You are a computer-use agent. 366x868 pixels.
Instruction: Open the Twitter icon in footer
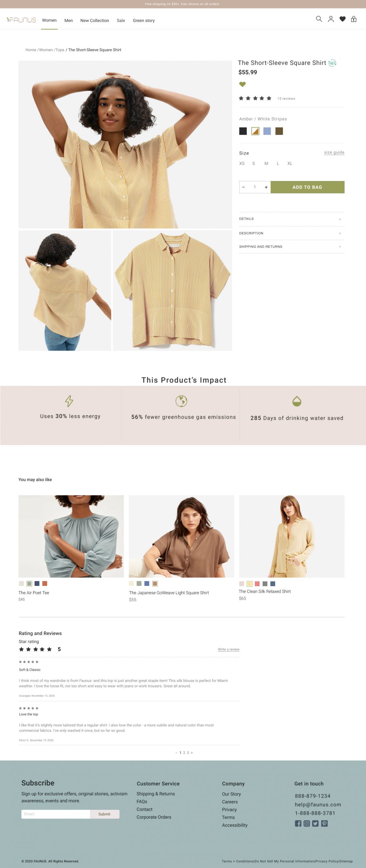point(316,823)
